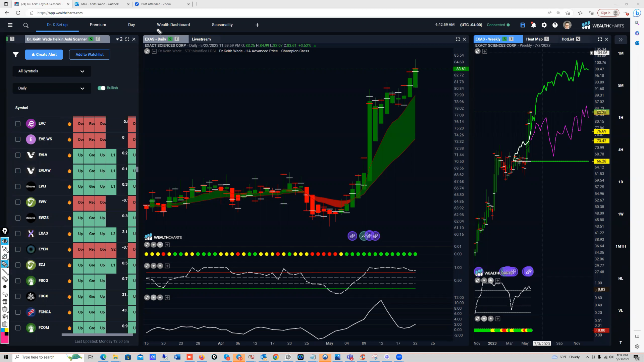The height and width of the screenshot is (362, 644).
Task: Open Windows Start menu
Action: pyautogui.click(x=6, y=357)
